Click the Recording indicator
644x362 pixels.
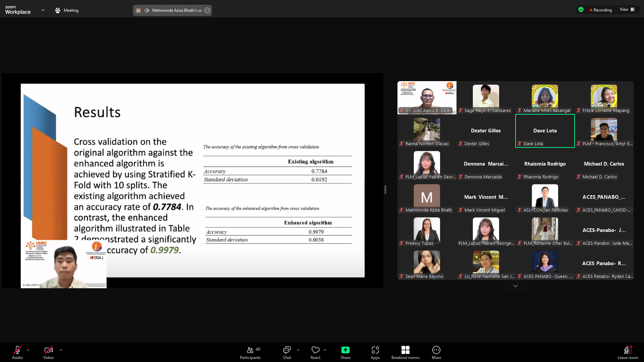pos(600,10)
